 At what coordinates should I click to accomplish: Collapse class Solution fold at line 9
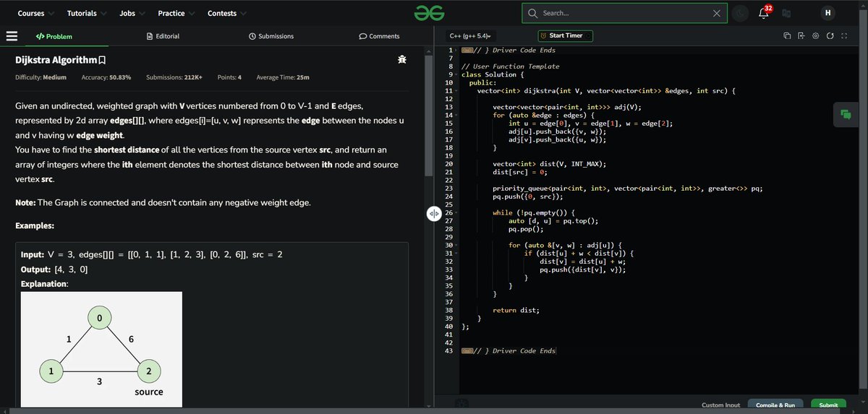[456, 74]
